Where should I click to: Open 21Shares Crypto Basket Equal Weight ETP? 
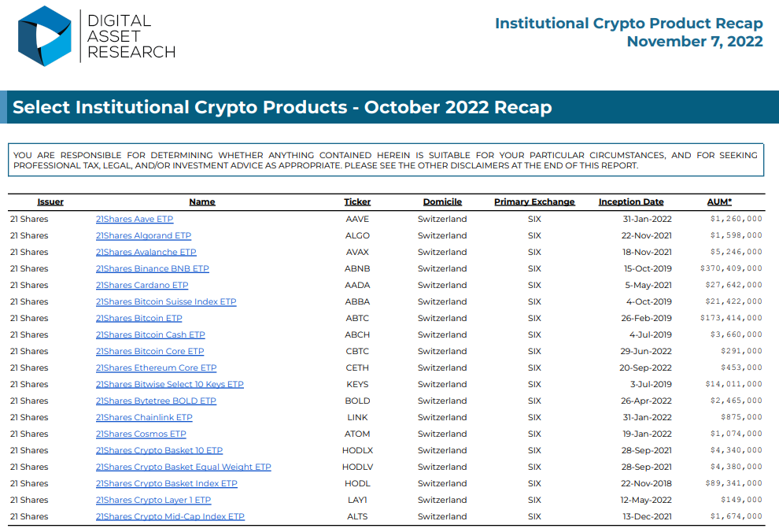(183, 467)
